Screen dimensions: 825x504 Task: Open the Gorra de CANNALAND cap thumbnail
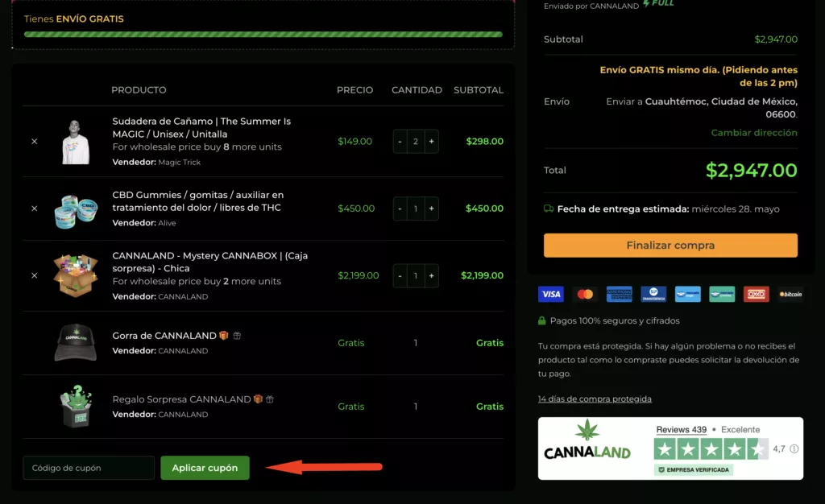pyautogui.click(x=76, y=343)
